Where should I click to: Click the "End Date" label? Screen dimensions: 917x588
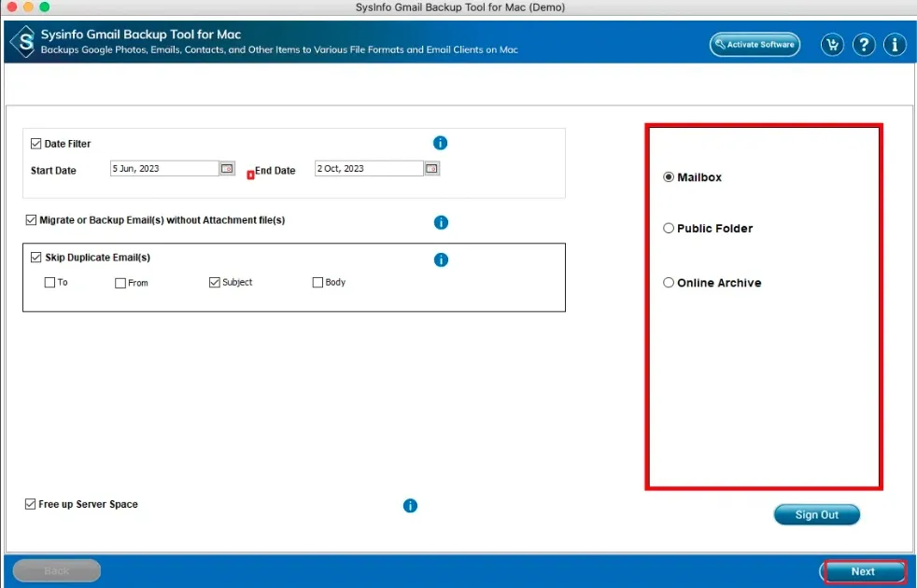click(x=275, y=171)
